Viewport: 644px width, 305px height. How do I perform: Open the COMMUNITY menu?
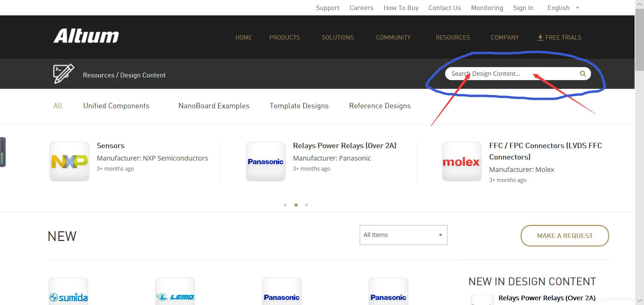click(x=393, y=38)
